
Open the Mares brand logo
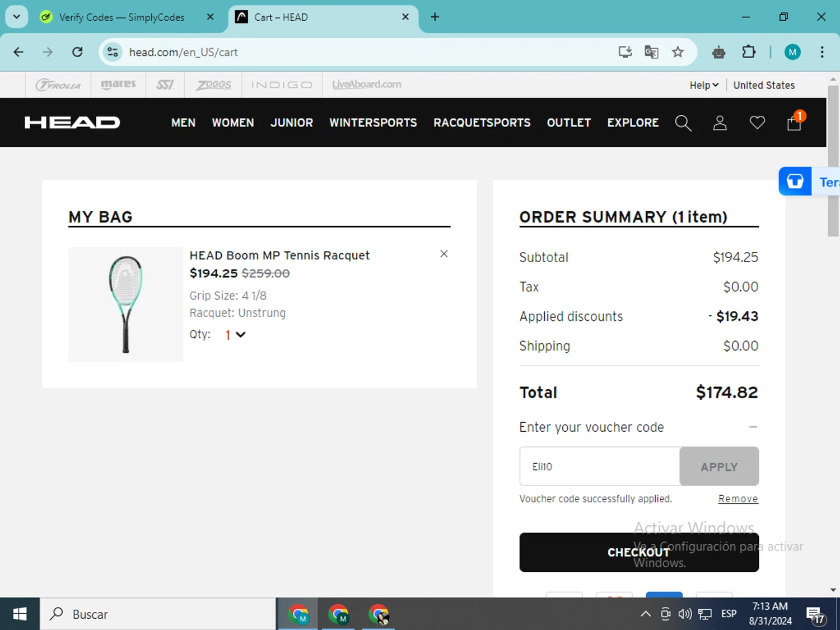[x=118, y=84]
